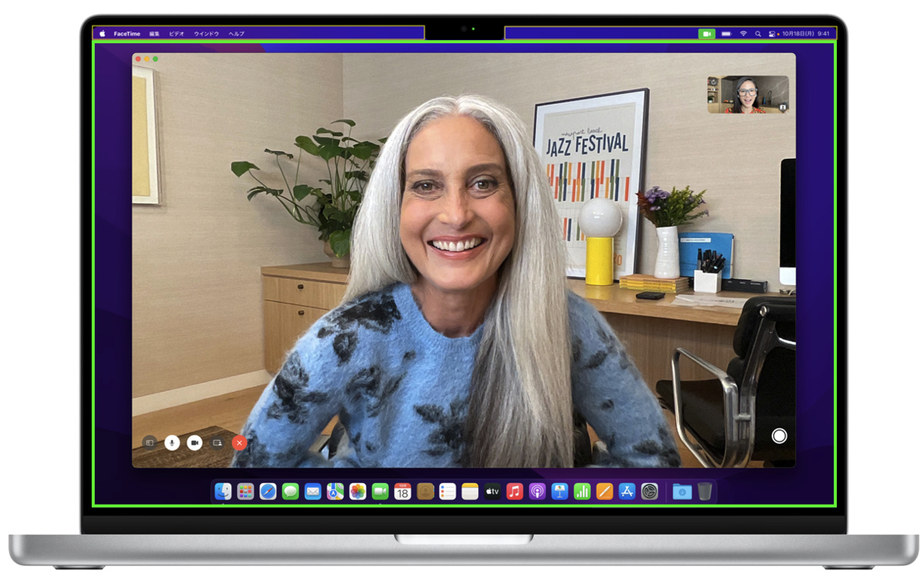Screen dimensions: 924x581
Task: Open the Trash in the Dock
Action: click(x=705, y=492)
